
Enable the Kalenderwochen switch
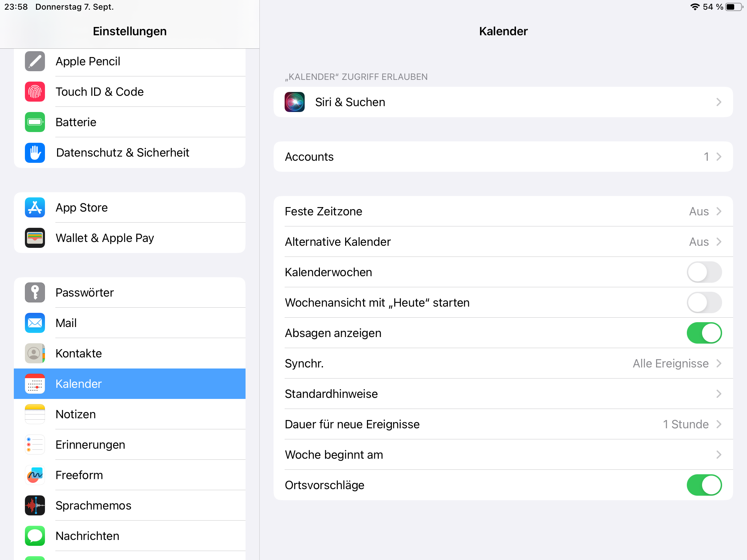point(704,272)
